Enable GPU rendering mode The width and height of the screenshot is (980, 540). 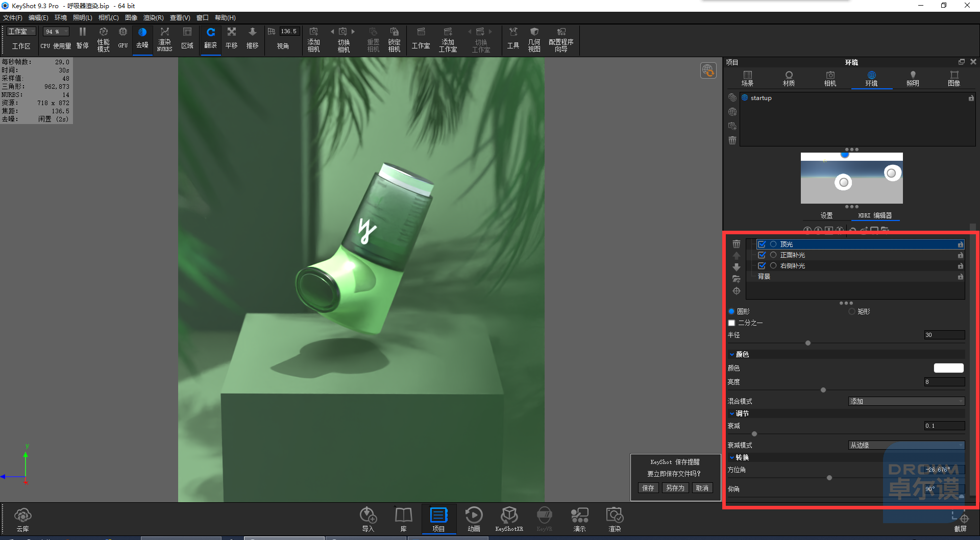tap(123, 39)
